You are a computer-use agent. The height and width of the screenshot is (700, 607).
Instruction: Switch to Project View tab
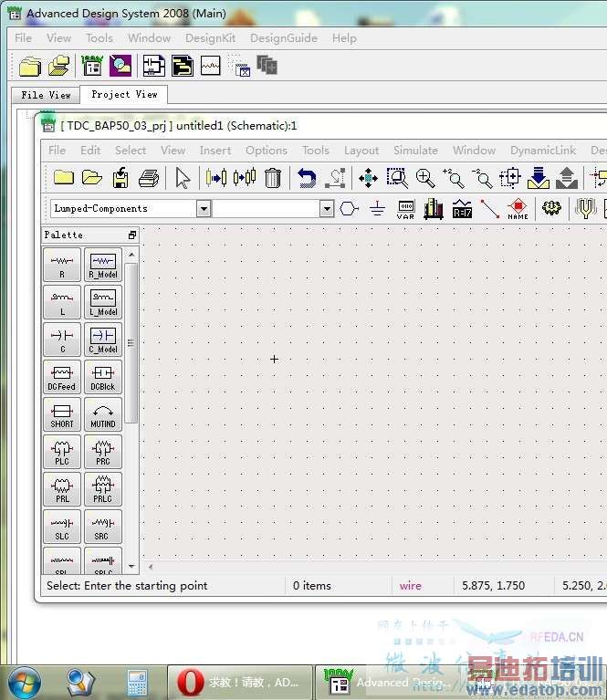(x=124, y=94)
